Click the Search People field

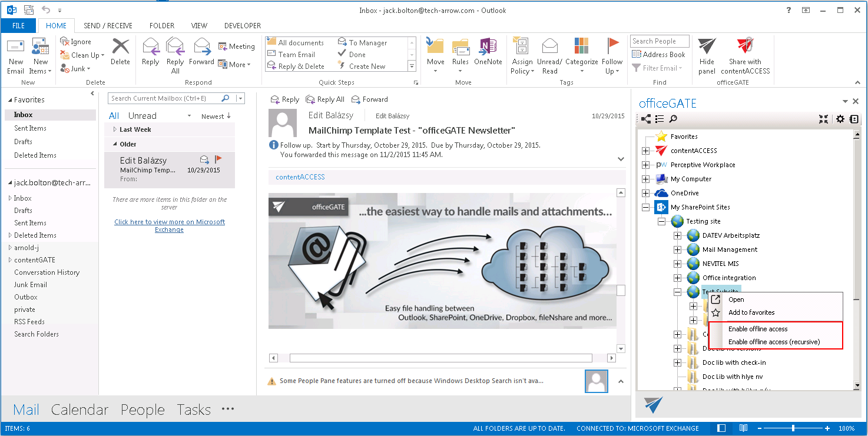click(660, 41)
